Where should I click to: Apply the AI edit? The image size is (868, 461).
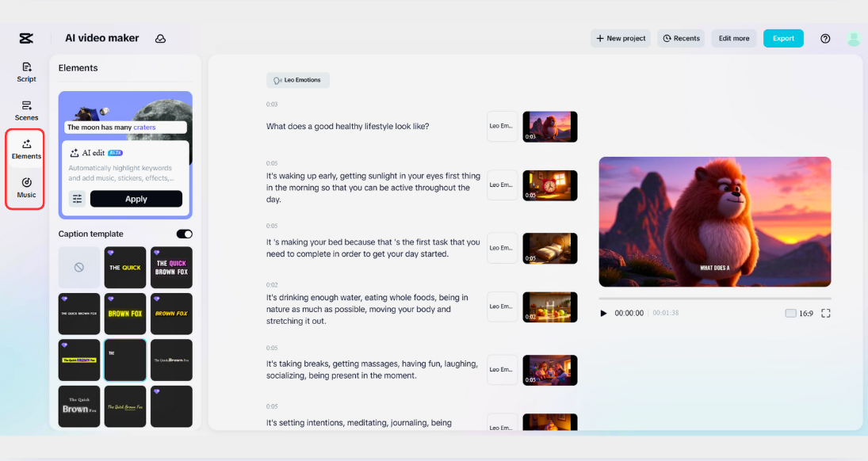136,199
